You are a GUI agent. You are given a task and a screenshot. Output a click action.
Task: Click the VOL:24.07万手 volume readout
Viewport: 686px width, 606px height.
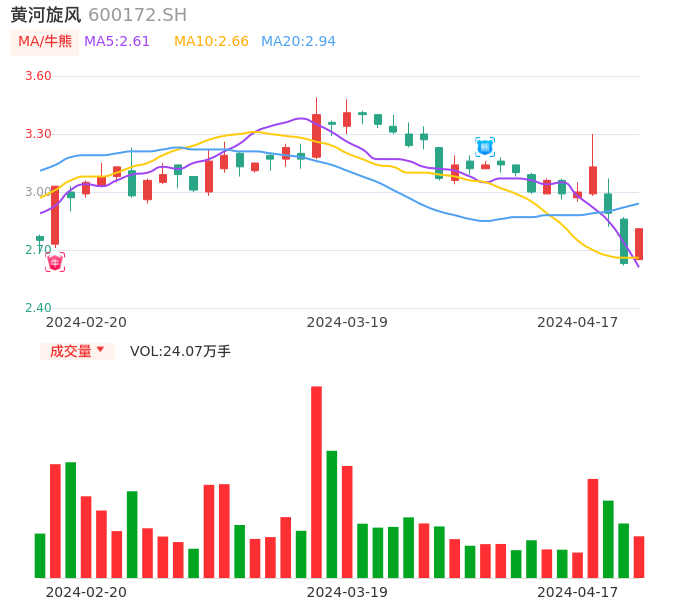pyautogui.click(x=180, y=351)
